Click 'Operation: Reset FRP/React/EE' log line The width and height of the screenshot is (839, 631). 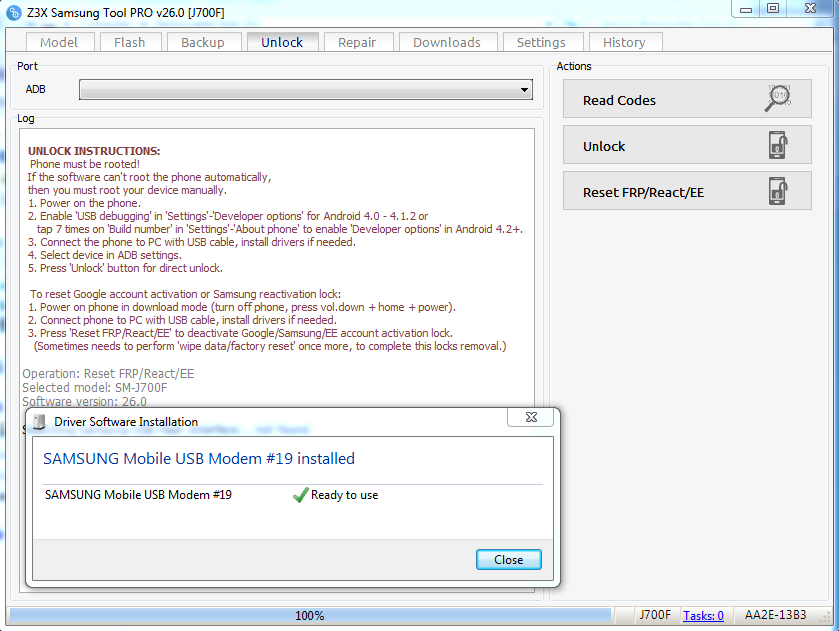(x=108, y=374)
